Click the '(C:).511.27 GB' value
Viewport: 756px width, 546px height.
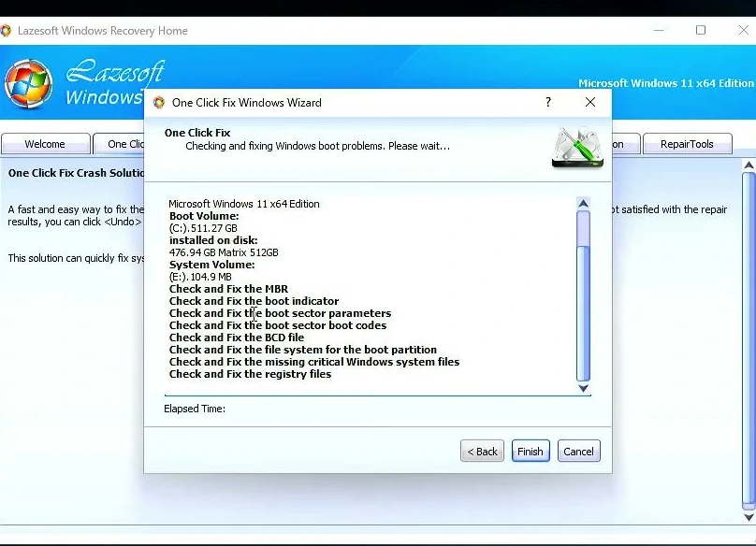point(203,228)
